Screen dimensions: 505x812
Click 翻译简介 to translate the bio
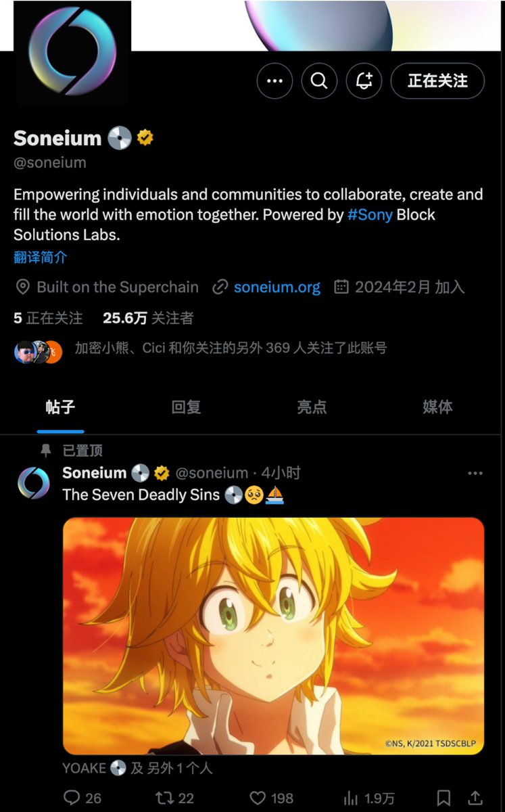pos(41,258)
